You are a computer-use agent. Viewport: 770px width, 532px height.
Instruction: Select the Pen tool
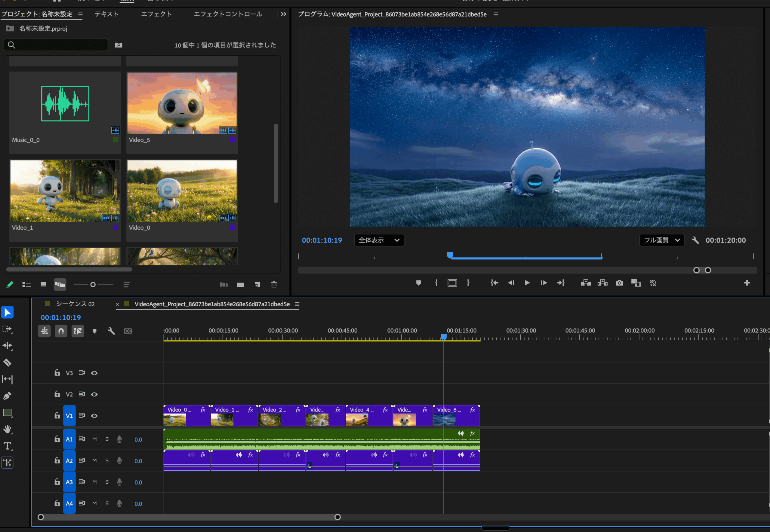click(x=7, y=396)
